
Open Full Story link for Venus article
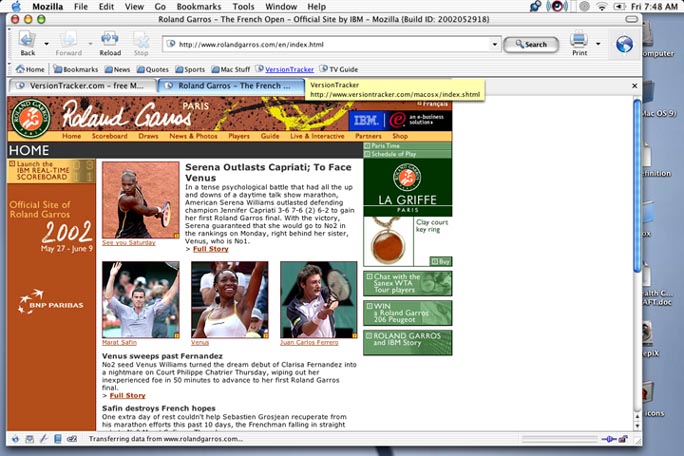[x=127, y=396]
